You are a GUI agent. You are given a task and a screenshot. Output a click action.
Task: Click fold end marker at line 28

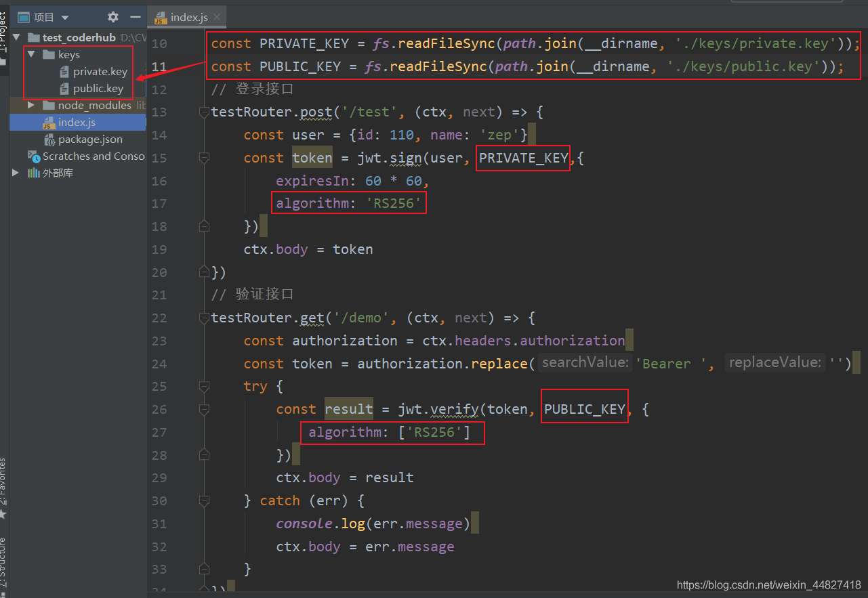(x=204, y=455)
